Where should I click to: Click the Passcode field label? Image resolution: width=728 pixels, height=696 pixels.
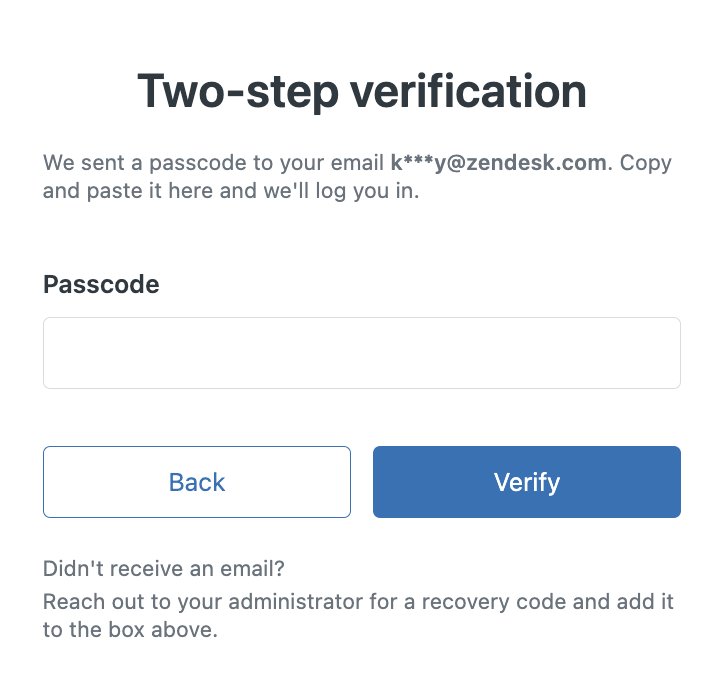click(x=101, y=284)
